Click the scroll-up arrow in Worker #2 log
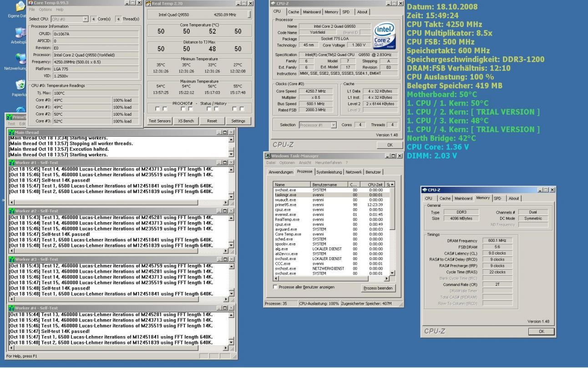 point(231,218)
